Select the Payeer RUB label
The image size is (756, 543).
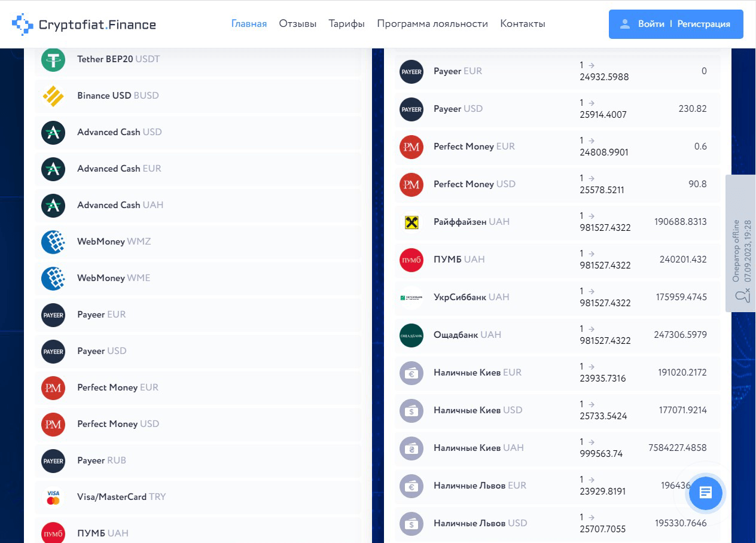[x=102, y=460]
